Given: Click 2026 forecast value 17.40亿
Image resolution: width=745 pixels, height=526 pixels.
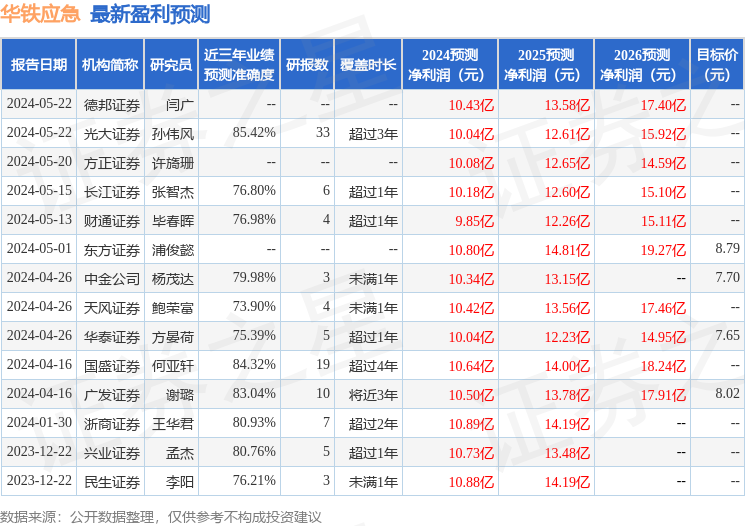Looking at the screenshot, I should [663, 105].
